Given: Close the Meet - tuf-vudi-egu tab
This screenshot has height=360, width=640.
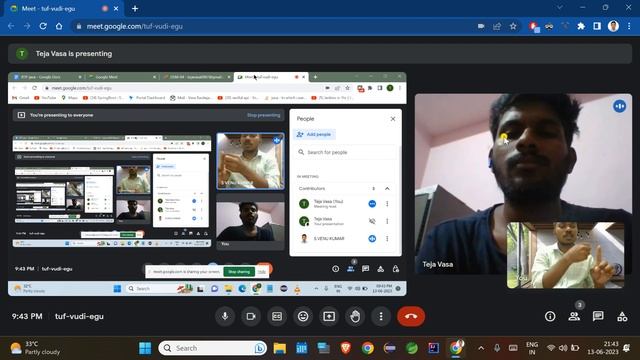Looking at the screenshot, I should pos(116,9).
